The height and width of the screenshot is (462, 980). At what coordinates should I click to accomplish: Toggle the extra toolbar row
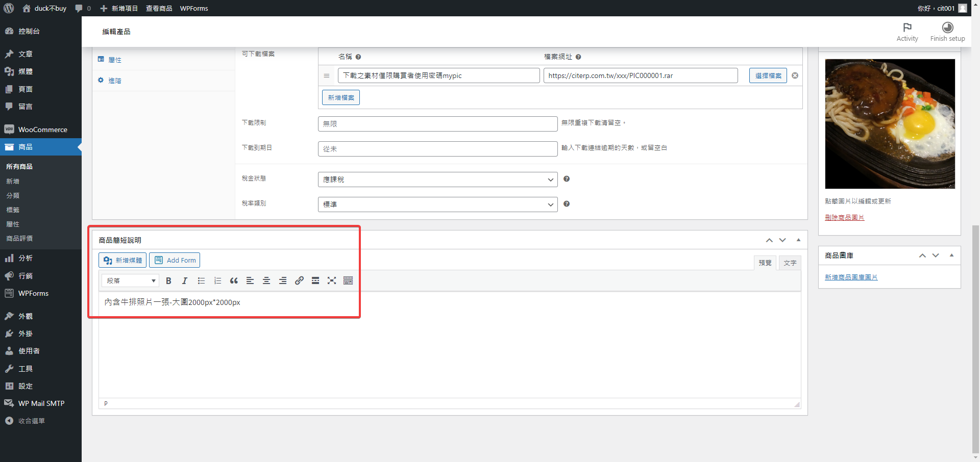[x=348, y=281]
